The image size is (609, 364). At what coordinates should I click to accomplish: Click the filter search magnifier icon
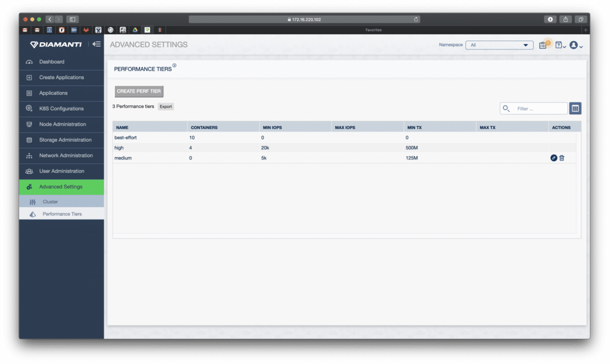[x=506, y=108]
